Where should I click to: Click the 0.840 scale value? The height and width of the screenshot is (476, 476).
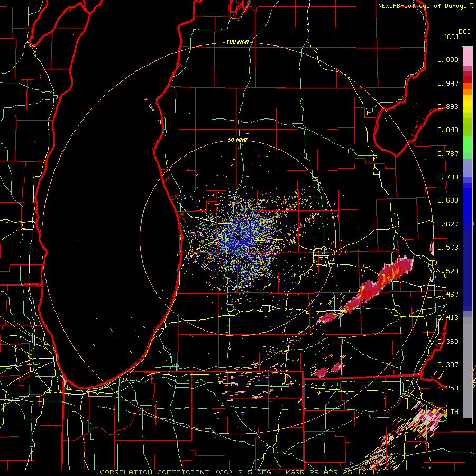point(448,130)
